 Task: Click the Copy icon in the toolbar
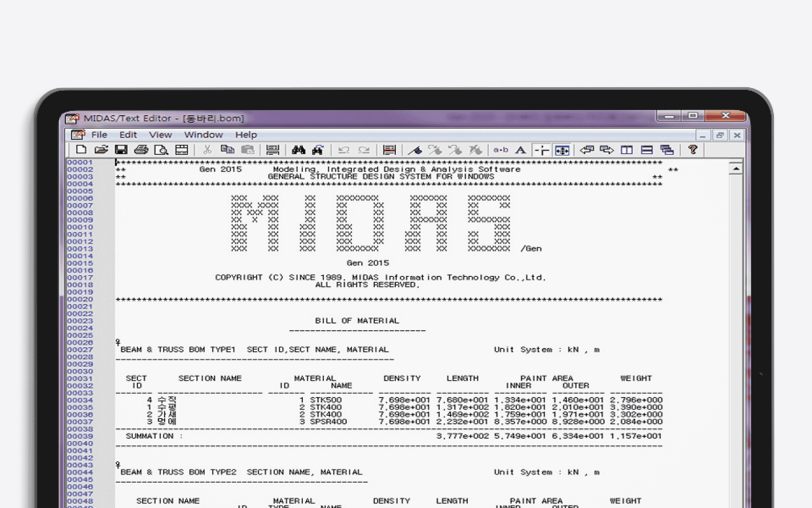pyautogui.click(x=228, y=150)
